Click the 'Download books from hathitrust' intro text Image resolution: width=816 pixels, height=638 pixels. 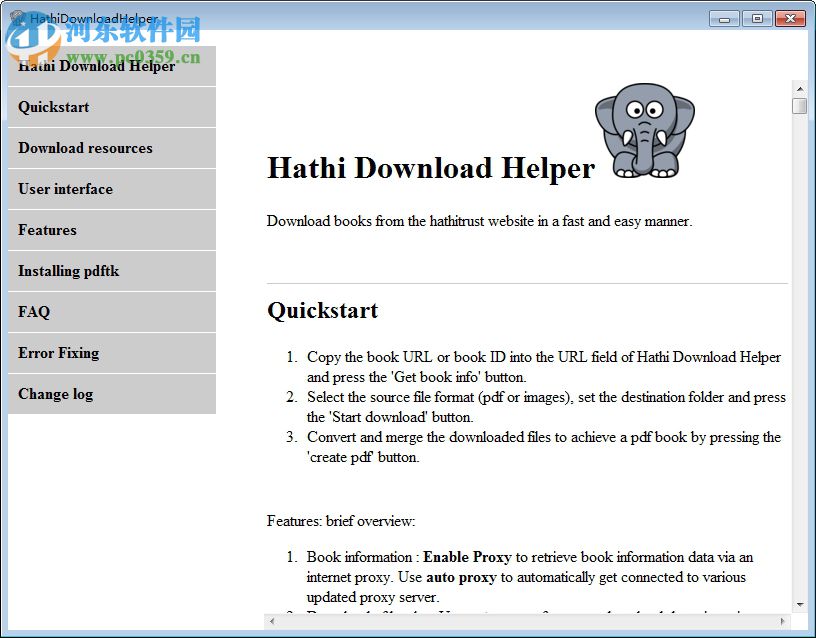tap(478, 221)
